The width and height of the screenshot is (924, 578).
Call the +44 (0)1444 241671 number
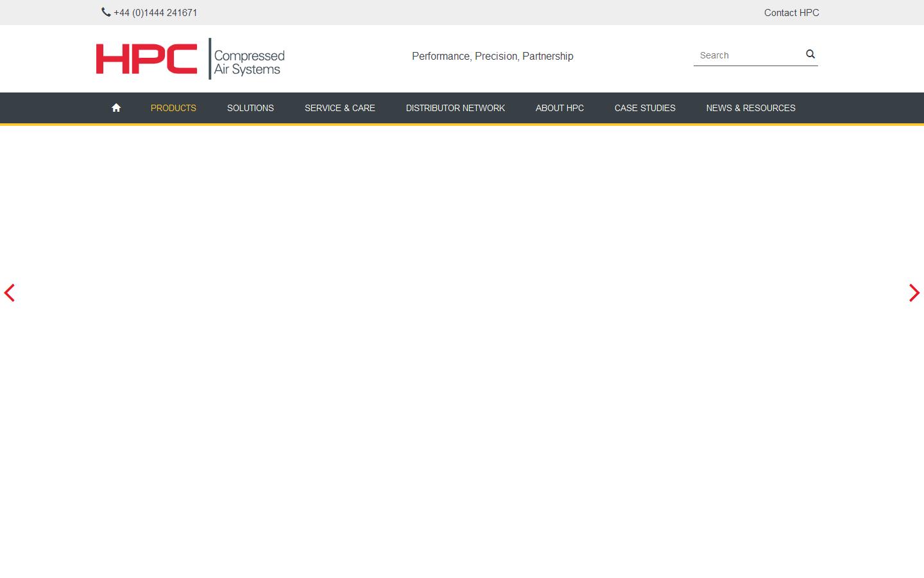(x=155, y=12)
